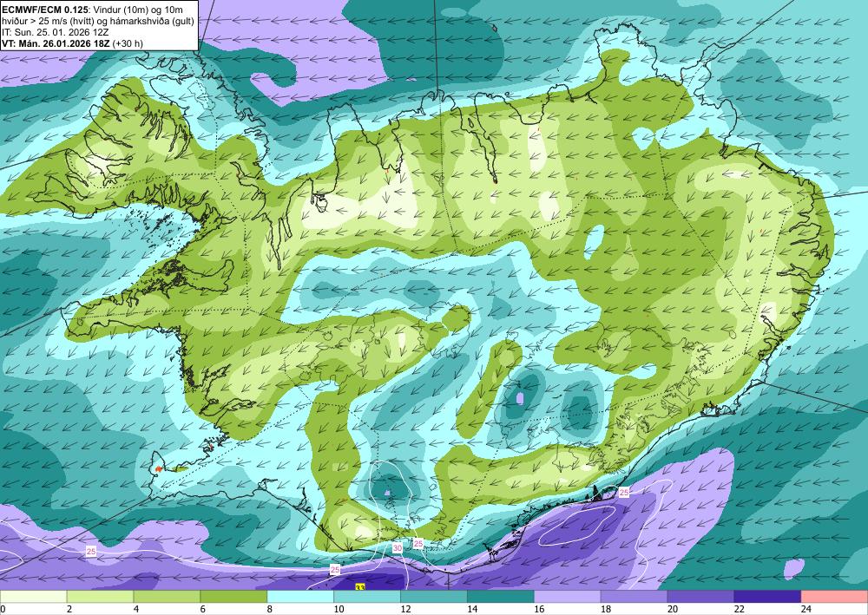Click the 18–20 m/s purple swatch
Screen dimensions: 868x615
point(634,597)
